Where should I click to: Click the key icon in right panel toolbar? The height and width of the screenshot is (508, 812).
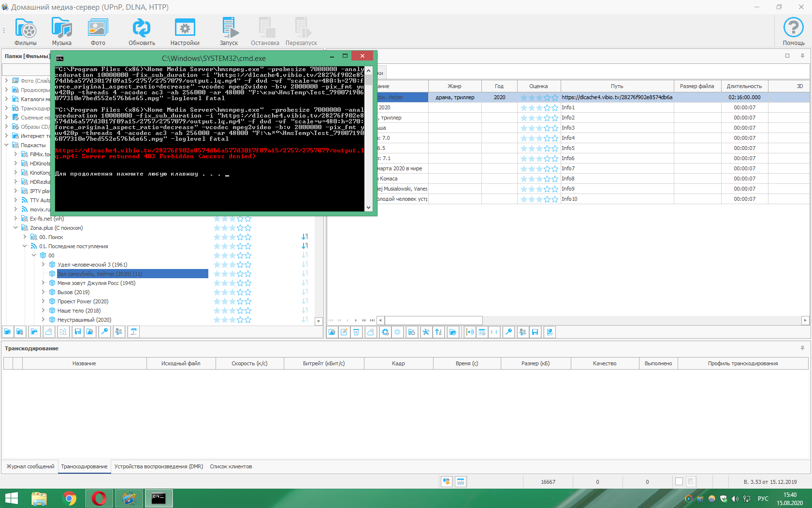[508, 332]
